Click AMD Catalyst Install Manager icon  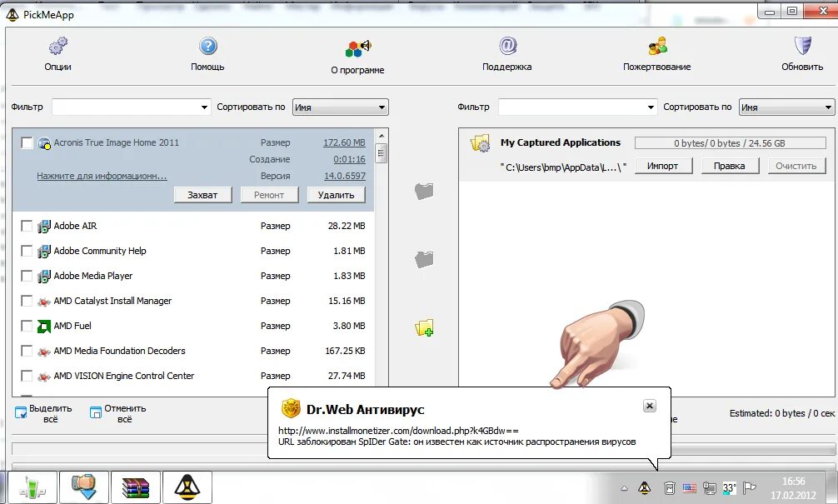click(x=44, y=302)
